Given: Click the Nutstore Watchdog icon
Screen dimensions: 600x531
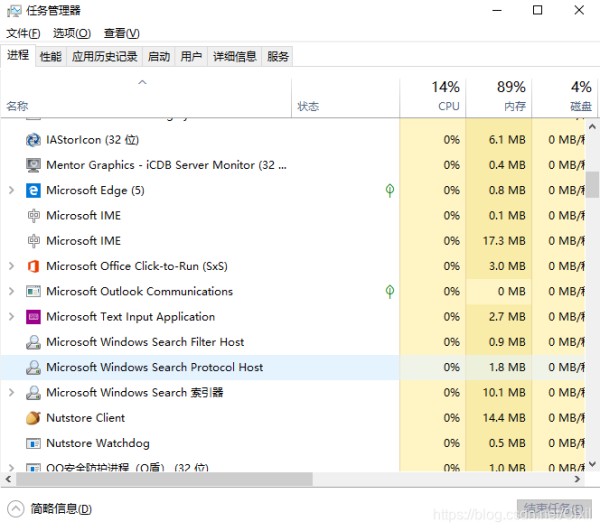Looking at the screenshot, I should (x=33, y=443).
